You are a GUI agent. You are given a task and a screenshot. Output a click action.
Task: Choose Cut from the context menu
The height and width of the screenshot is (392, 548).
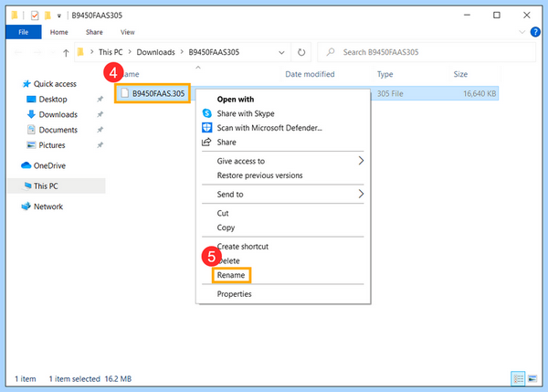[x=223, y=213]
